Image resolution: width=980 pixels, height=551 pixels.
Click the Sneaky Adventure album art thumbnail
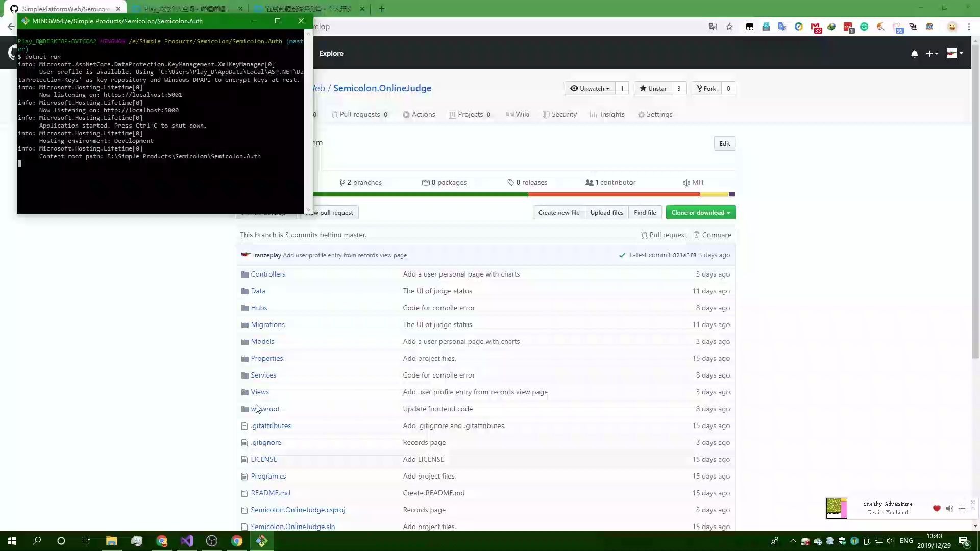[837, 508]
